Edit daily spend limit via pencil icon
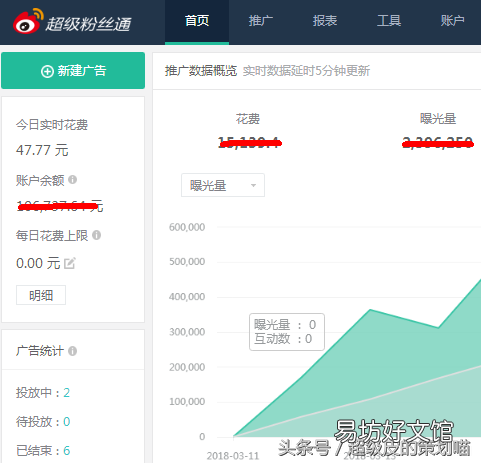Screen dimensions: 481x463 click(70, 263)
